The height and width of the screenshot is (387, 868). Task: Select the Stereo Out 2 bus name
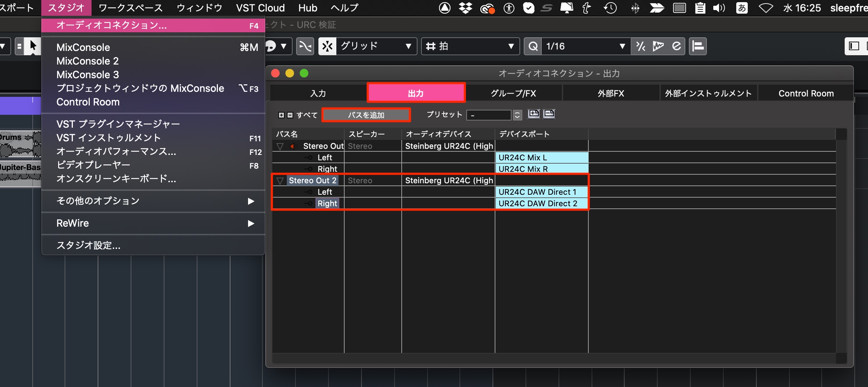click(x=313, y=180)
